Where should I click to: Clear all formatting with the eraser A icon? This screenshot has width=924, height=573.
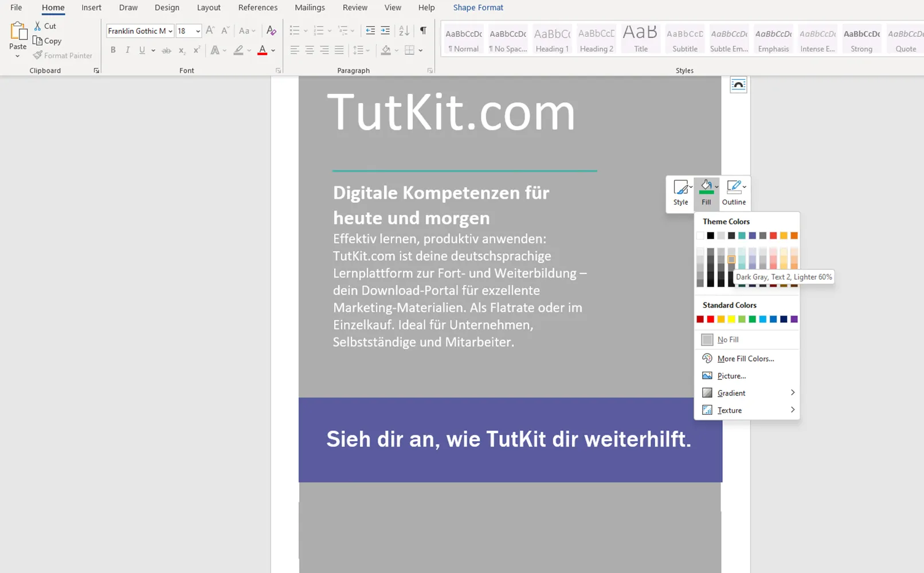(x=272, y=30)
